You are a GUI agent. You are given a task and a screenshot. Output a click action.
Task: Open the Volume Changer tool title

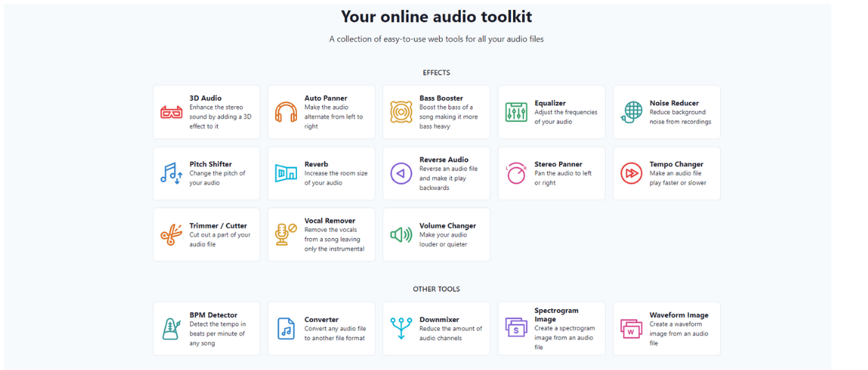coord(448,225)
